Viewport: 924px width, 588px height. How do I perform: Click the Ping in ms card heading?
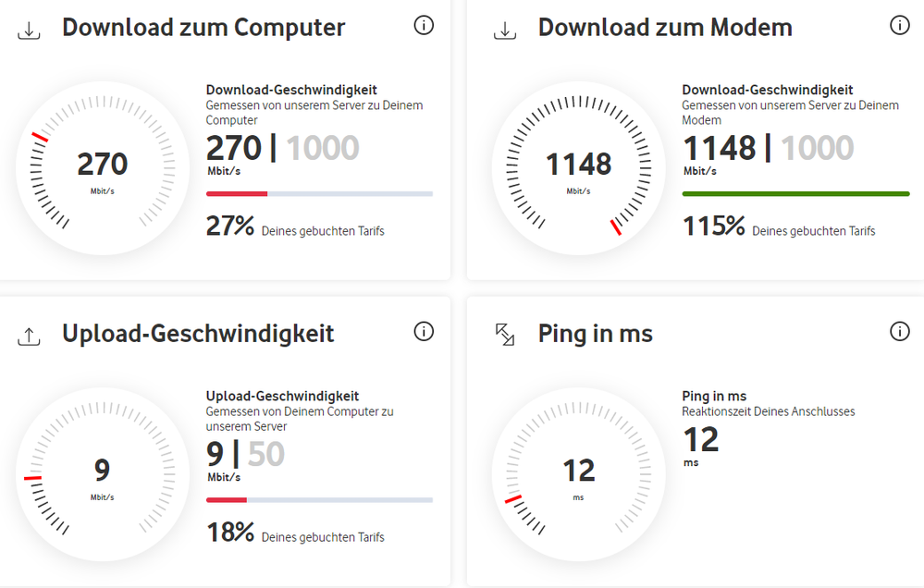pyautogui.click(x=596, y=333)
